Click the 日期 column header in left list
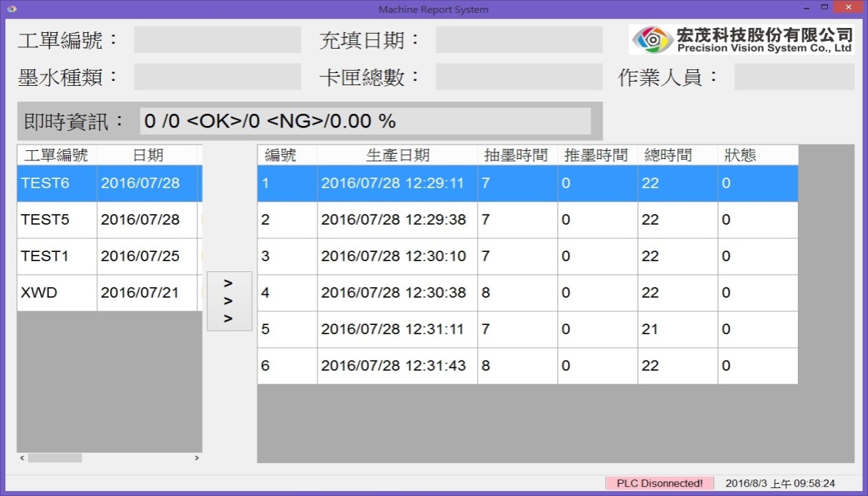The height and width of the screenshot is (496, 868). pyautogui.click(x=148, y=155)
